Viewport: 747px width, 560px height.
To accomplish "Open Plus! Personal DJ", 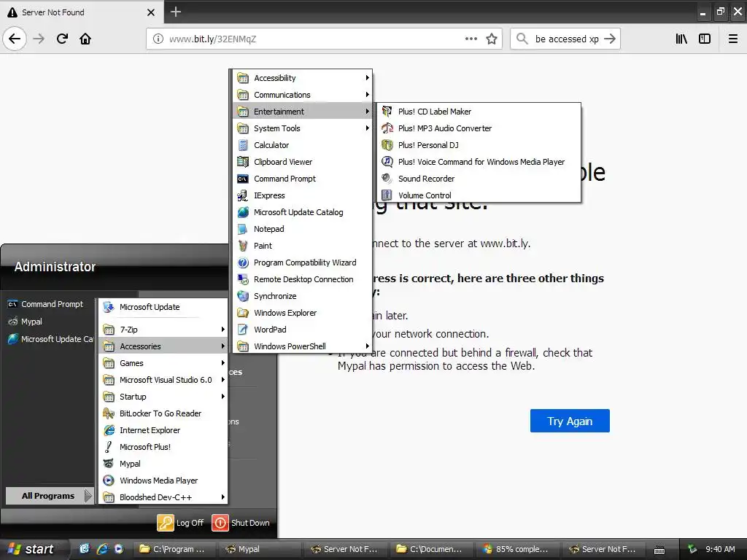I will 479,145.
